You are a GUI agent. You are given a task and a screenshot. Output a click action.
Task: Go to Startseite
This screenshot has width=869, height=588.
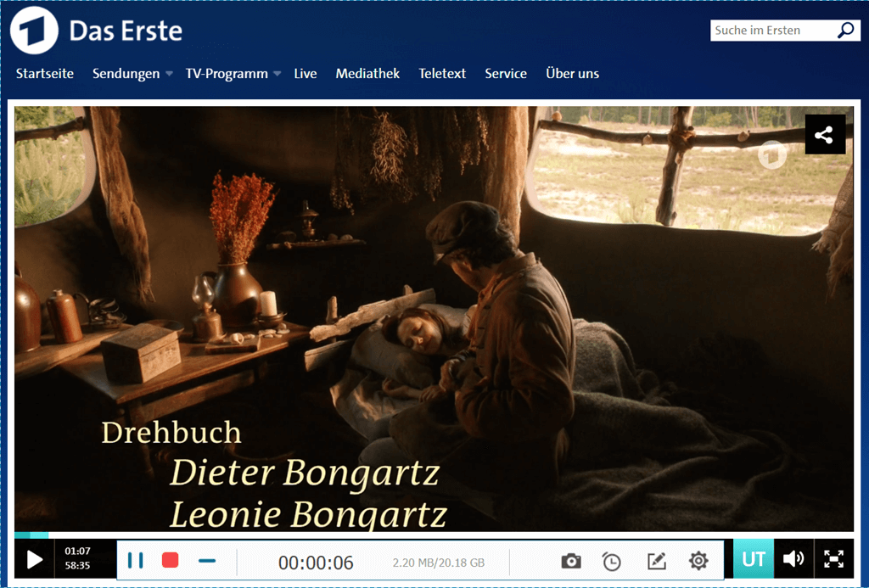[x=45, y=74]
